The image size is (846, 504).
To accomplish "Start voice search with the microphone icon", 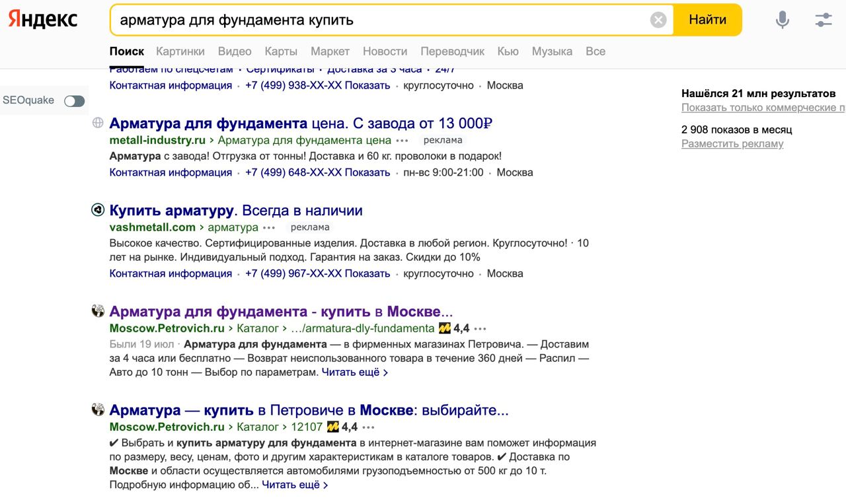I will [x=783, y=20].
